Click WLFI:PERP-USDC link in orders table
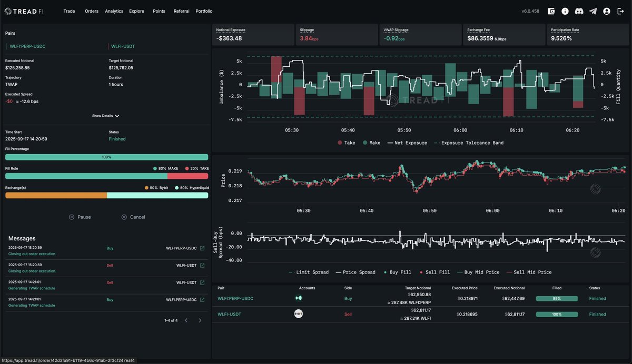This screenshot has height=364, width=632. 235,298
